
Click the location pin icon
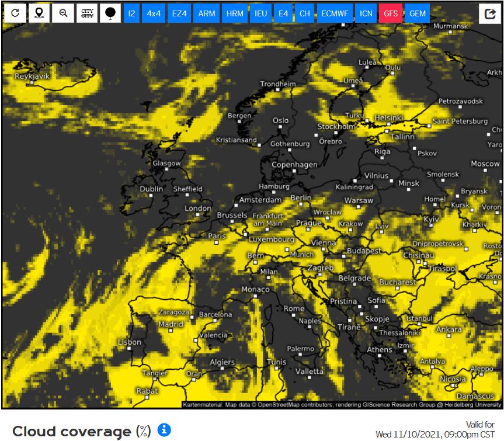39,13
